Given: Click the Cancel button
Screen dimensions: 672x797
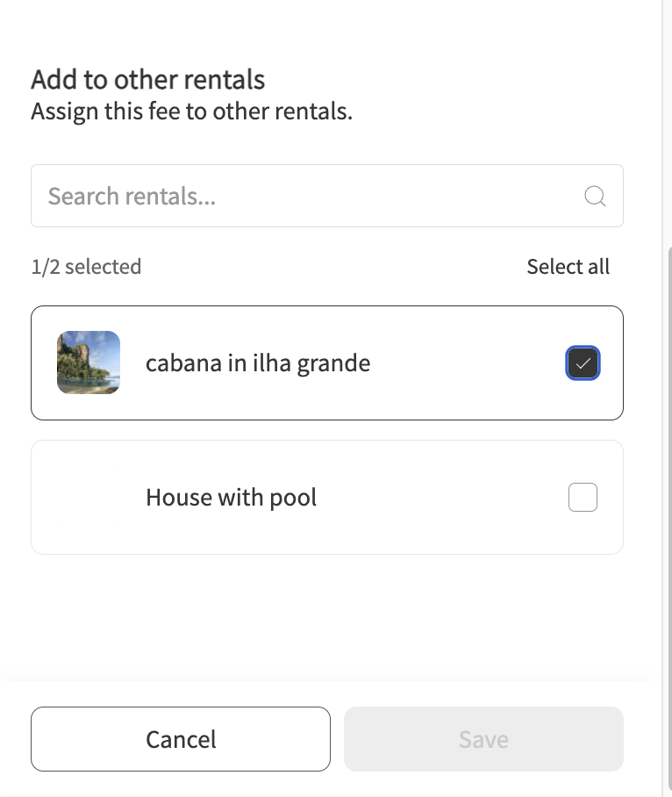Looking at the screenshot, I should click(x=181, y=739).
